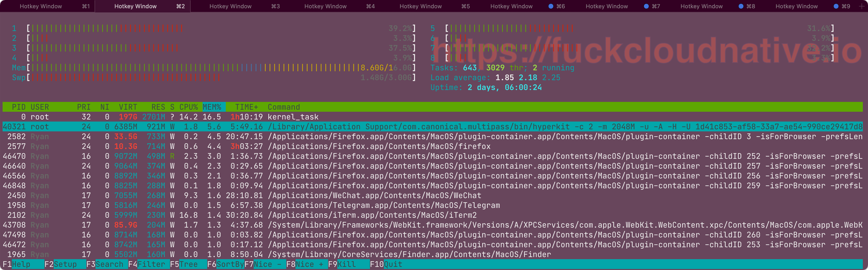
Task: Click the Mem usage meter bar
Action: tap(202, 67)
